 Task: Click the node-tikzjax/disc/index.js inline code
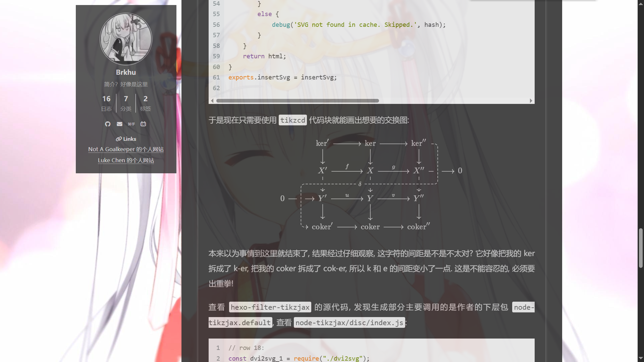click(x=349, y=323)
